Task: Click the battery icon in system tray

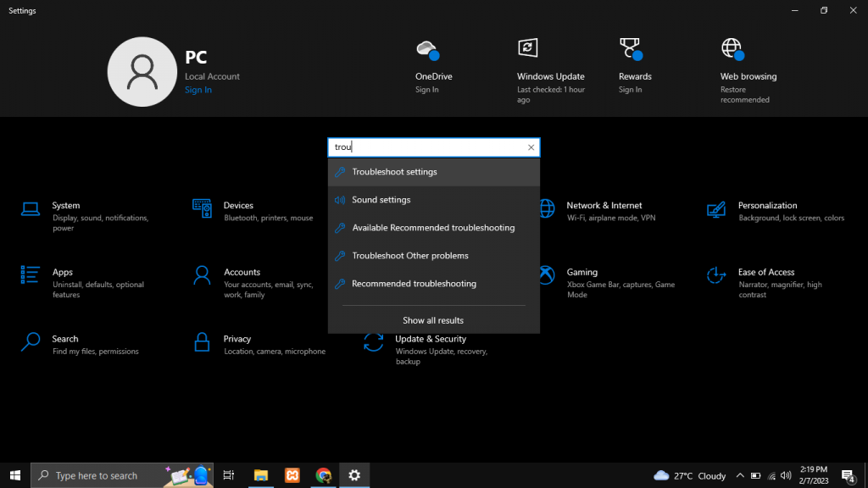Action: point(755,476)
